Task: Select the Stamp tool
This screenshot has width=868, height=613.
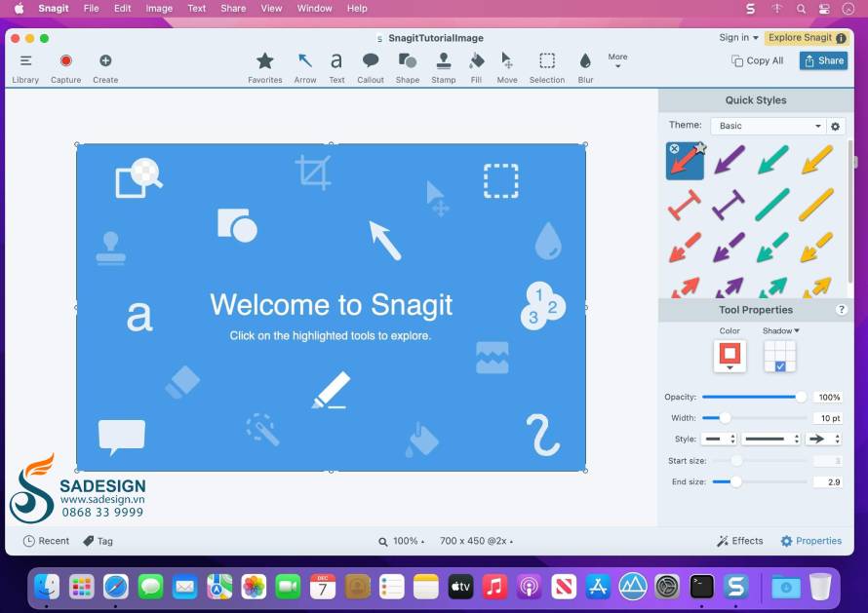Action: [x=444, y=68]
